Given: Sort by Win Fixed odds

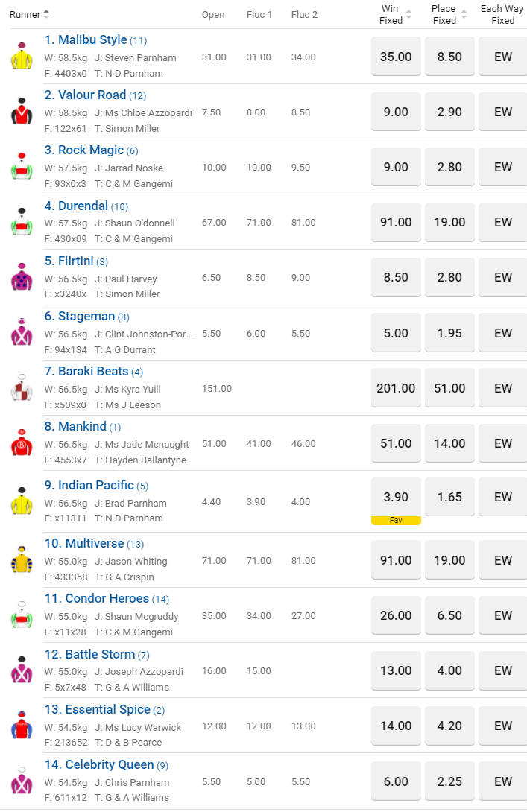Looking at the screenshot, I should point(395,15).
